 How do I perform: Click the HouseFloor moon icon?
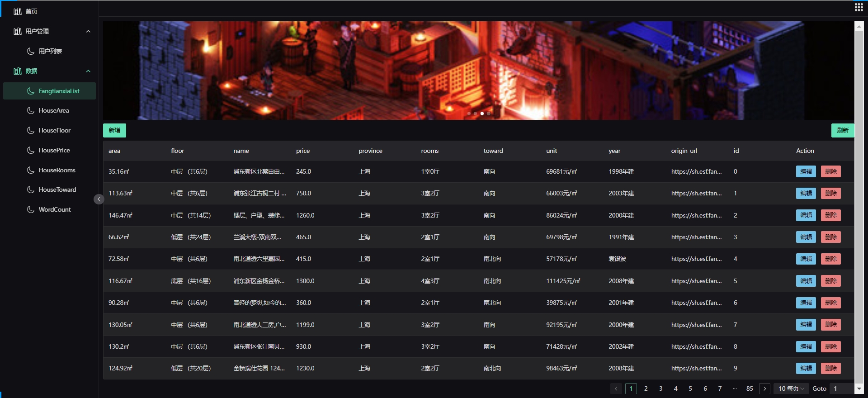tap(31, 130)
